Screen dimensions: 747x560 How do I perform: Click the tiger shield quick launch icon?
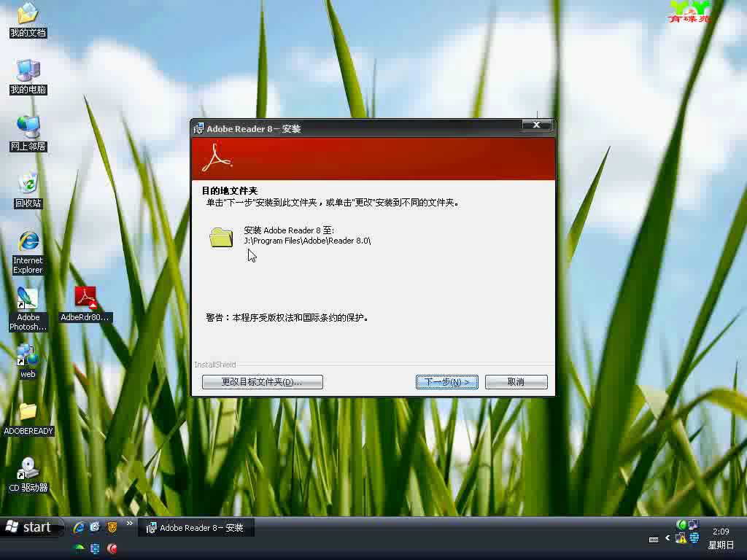[112, 526]
